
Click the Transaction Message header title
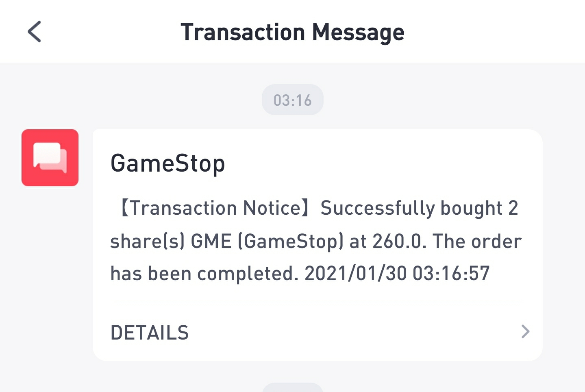click(292, 32)
